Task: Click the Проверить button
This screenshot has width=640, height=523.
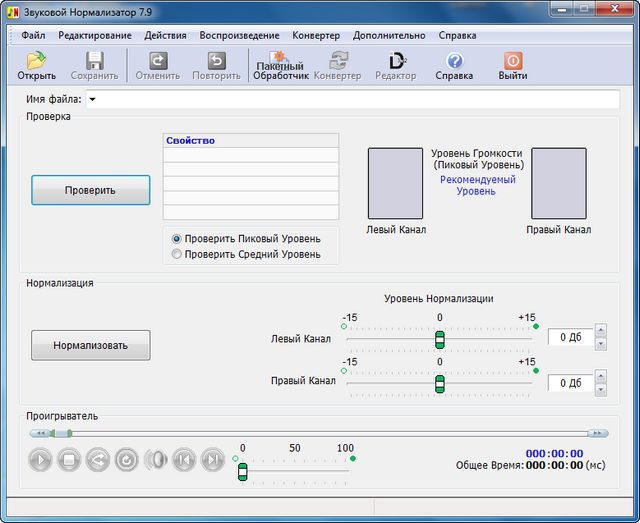Action: click(x=90, y=190)
